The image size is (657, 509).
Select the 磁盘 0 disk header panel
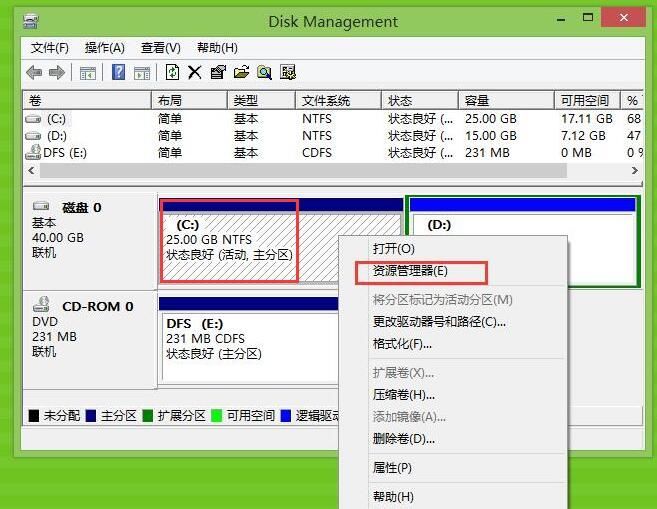pyautogui.click(x=90, y=241)
